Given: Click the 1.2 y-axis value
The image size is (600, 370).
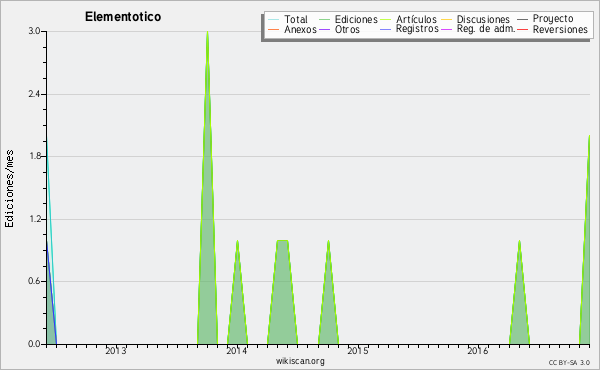Looking at the screenshot, I should click(34, 219).
